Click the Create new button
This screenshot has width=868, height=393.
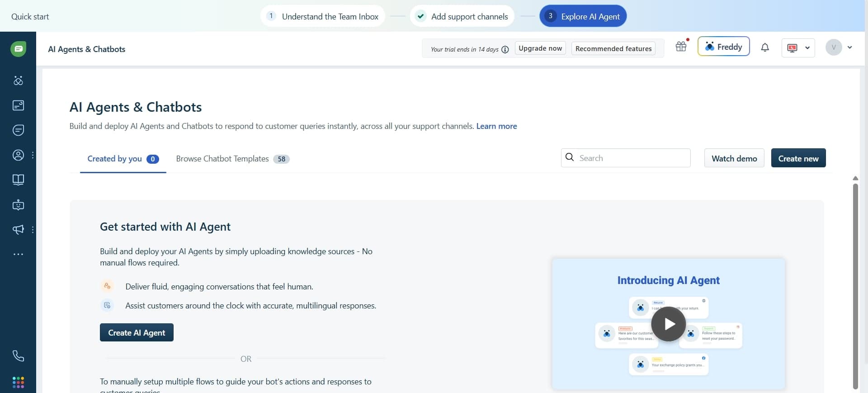pyautogui.click(x=798, y=158)
